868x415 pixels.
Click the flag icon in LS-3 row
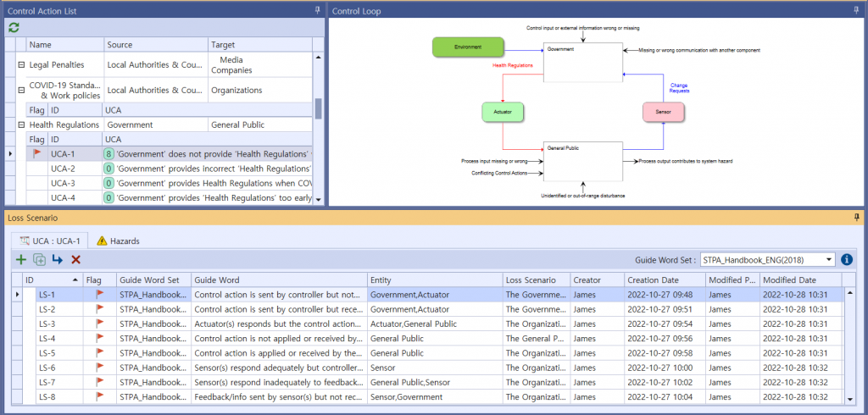pyautogui.click(x=100, y=324)
